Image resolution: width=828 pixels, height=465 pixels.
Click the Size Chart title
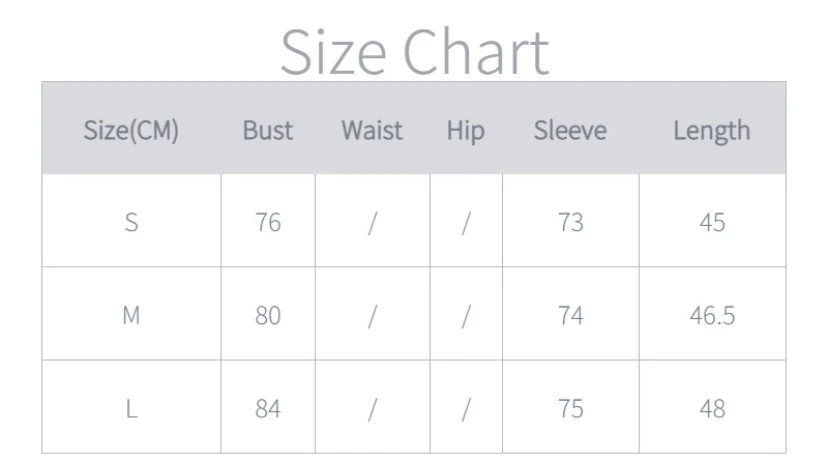click(414, 52)
